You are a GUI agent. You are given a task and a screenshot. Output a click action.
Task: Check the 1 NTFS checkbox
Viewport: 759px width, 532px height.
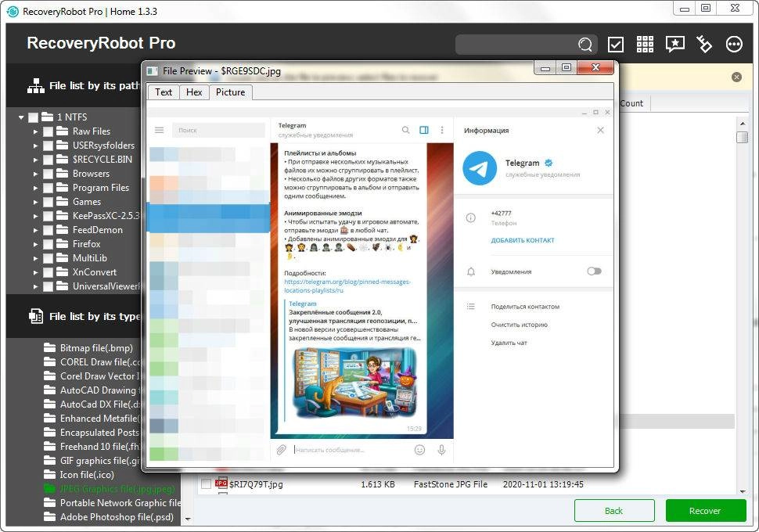[x=34, y=117]
